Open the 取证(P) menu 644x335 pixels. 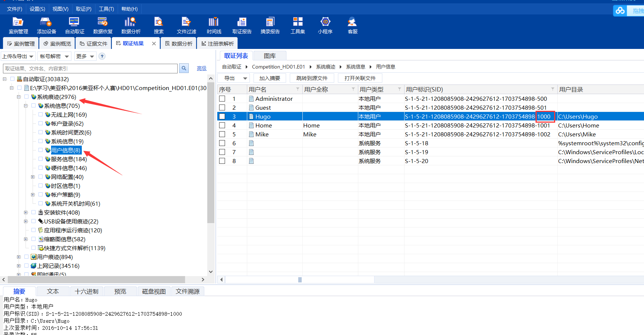point(83,9)
